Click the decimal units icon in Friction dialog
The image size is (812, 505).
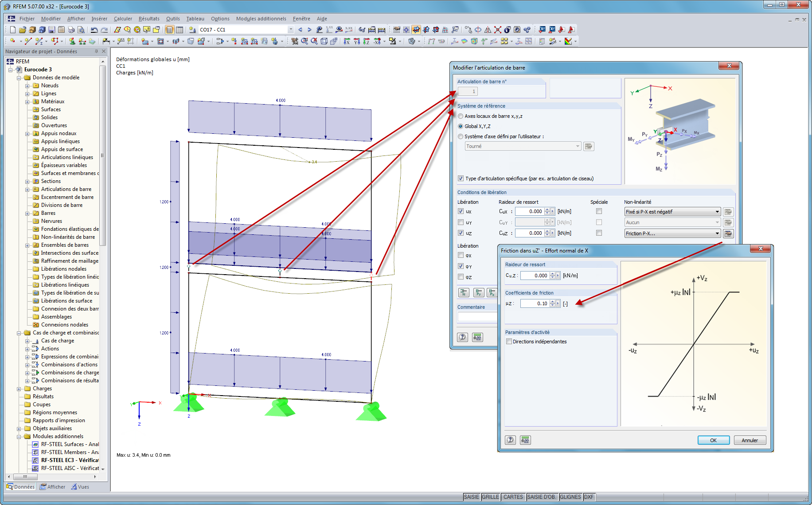[x=525, y=440]
